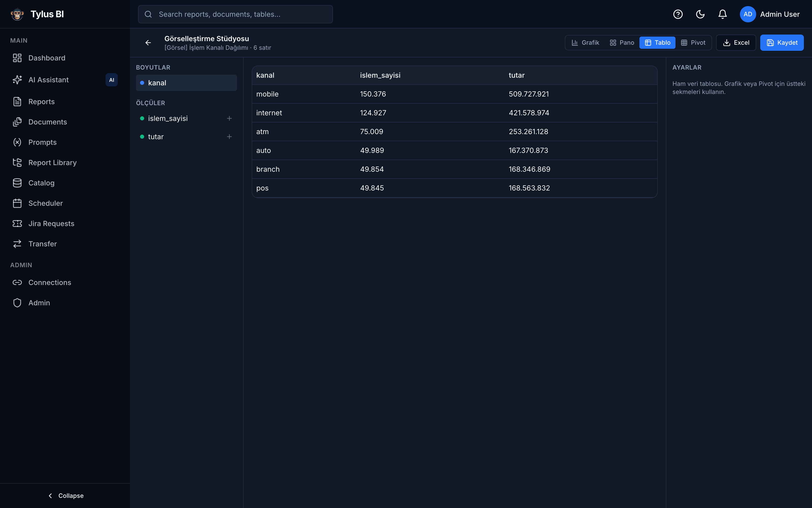Click the Documents sidebar icon
Screen dimensions: 812x508
(17, 122)
